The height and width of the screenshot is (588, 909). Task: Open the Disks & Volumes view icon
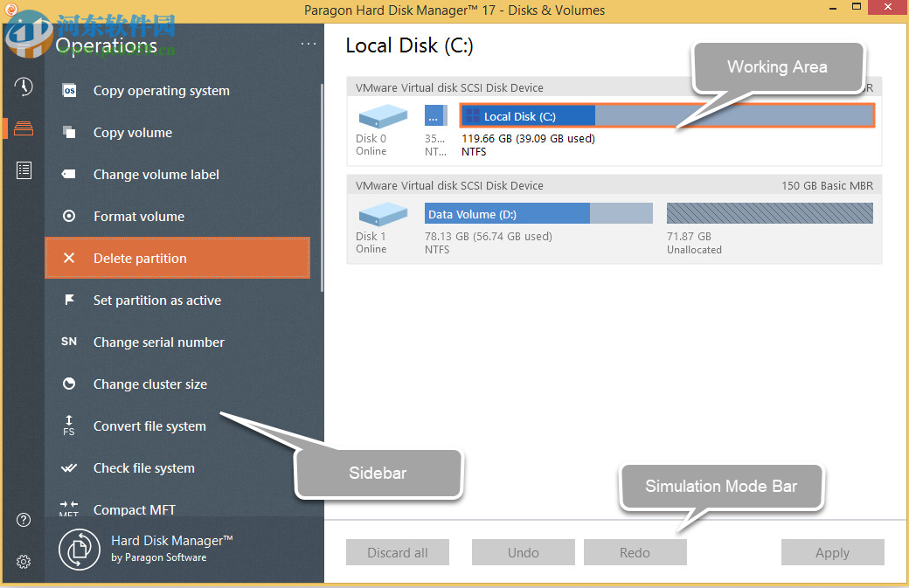(x=23, y=128)
